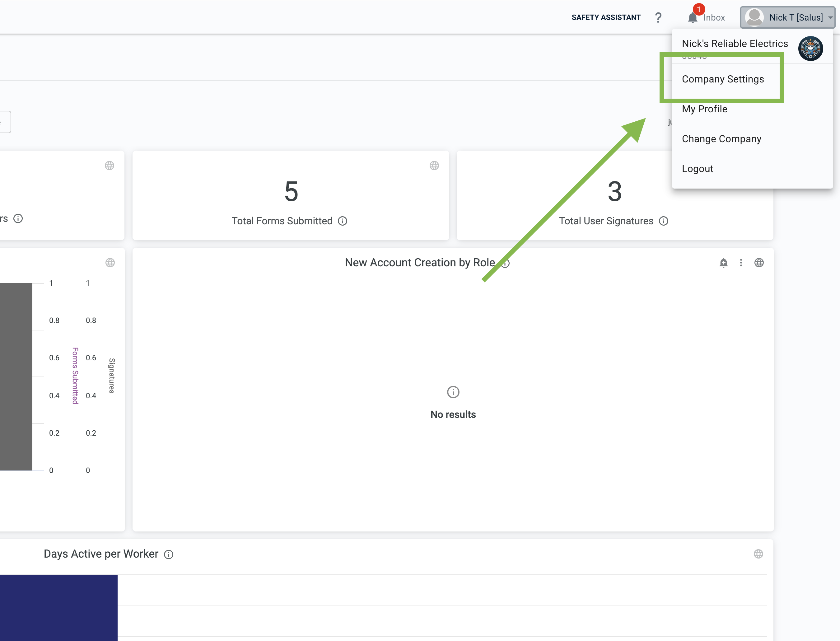Open the SAFETY ASSISTANT link
Image resolution: width=840 pixels, height=641 pixels.
(x=606, y=17)
